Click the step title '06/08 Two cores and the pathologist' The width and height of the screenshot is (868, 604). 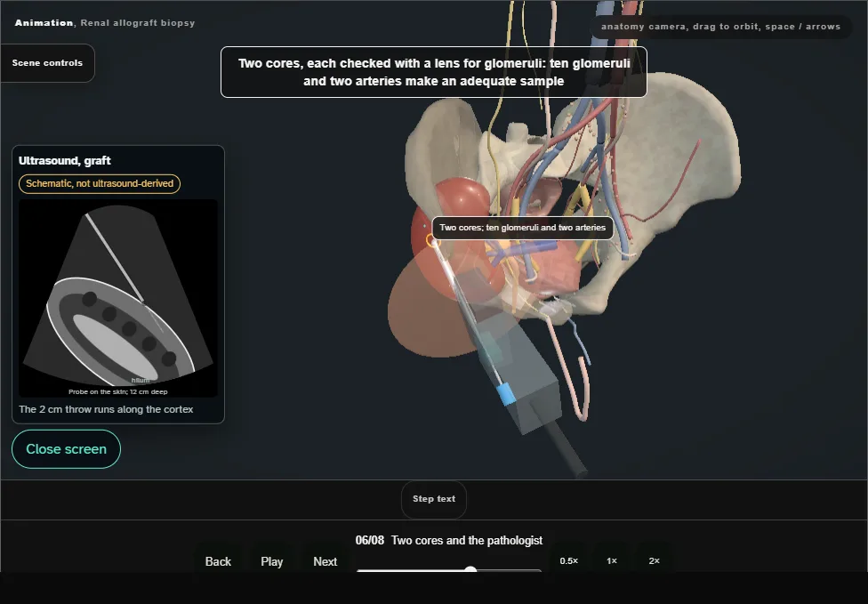pos(449,540)
